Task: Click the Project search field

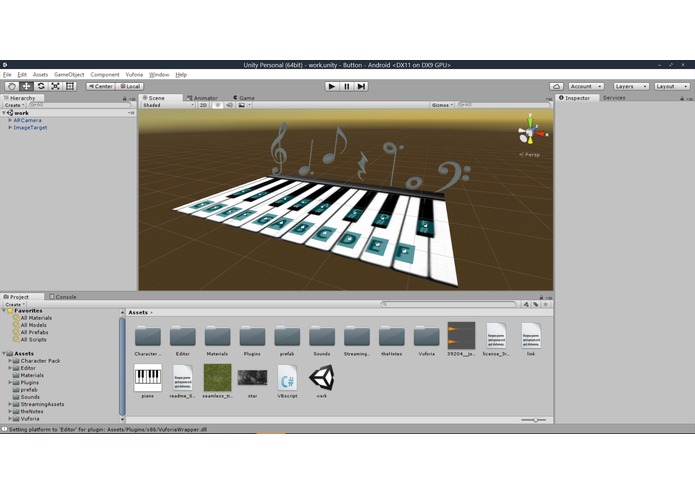Action: (x=448, y=304)
